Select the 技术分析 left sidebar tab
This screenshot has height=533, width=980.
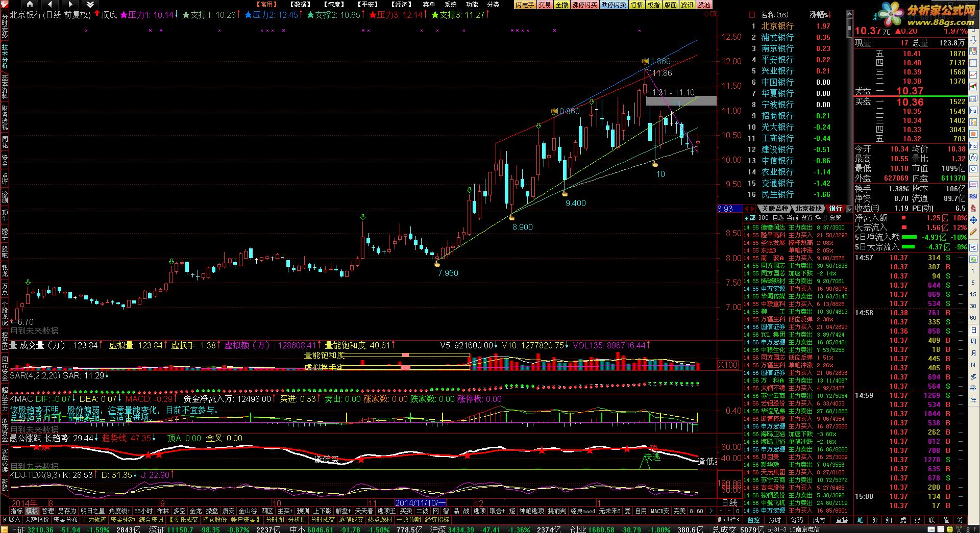coord(5,56)
